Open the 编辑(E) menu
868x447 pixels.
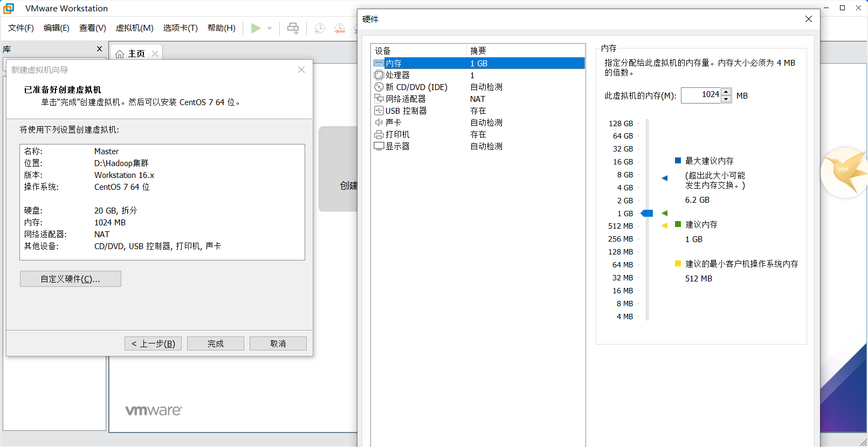pyautogui.click(x=57, y=28)
